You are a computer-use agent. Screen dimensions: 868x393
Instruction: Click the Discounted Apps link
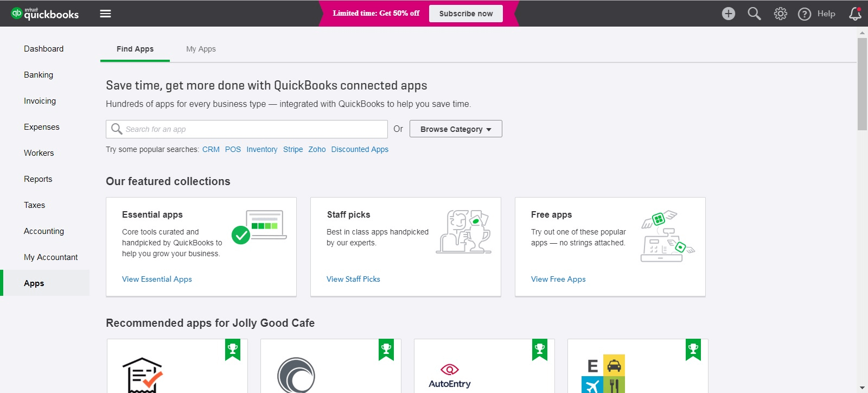pyautogui.click(x=360, y=149)
